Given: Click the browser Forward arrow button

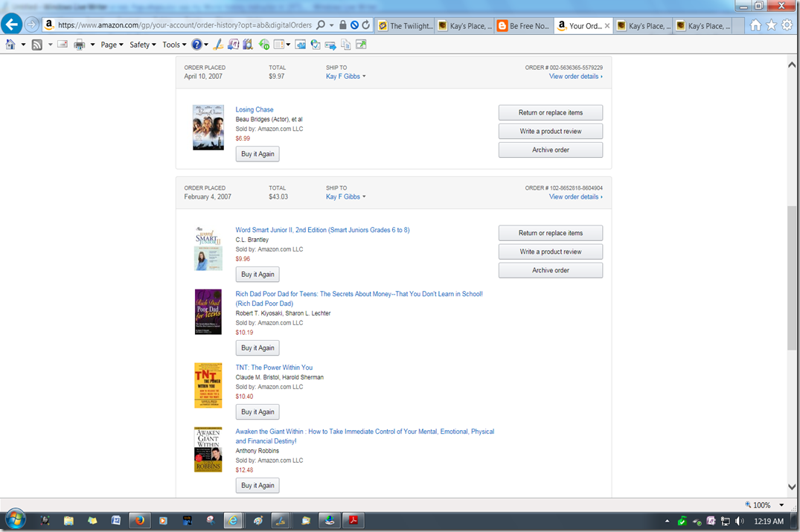Looking at the screenshot, I should pos(32,24).
